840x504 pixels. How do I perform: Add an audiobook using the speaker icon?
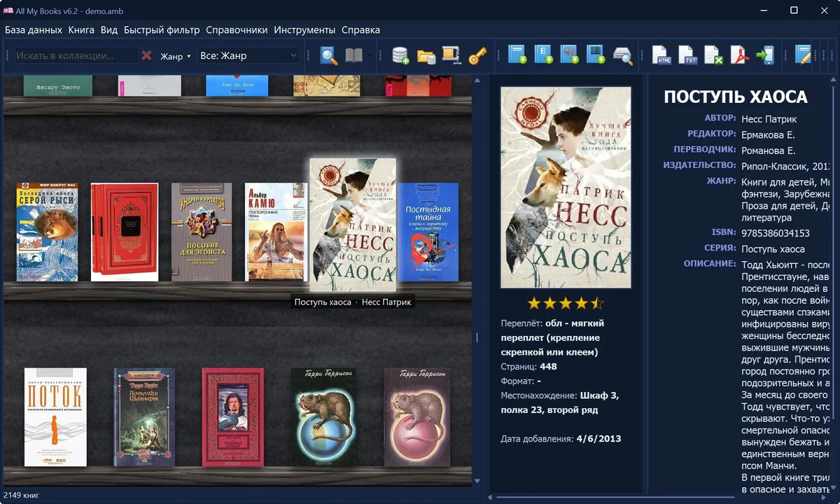coord(570,55)
